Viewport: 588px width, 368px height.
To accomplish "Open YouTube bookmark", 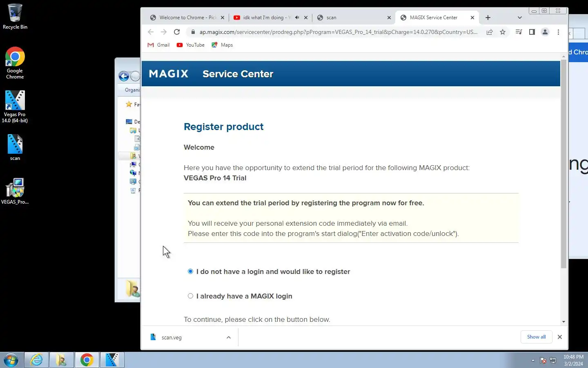I will pos(190,45).
